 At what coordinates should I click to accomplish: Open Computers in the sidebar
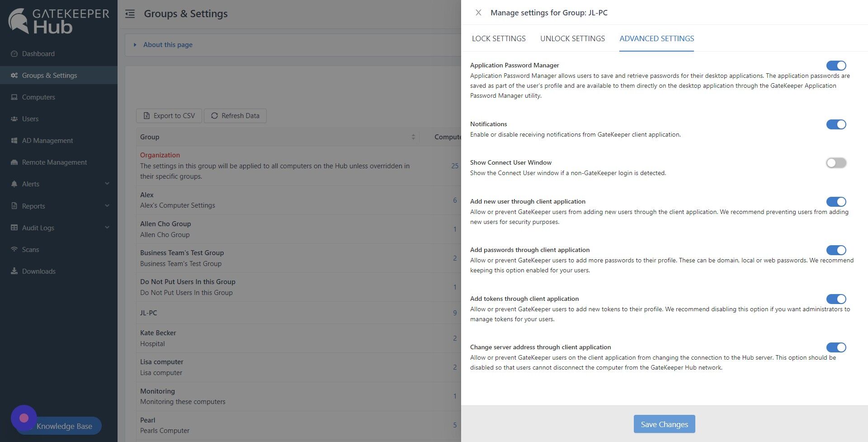tap(59, 97)
